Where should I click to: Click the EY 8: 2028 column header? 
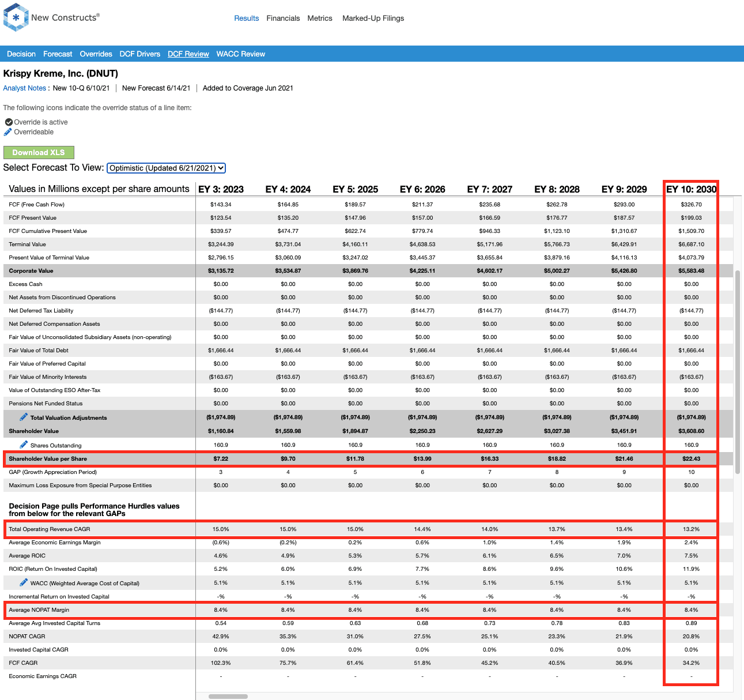coord(557,189)
